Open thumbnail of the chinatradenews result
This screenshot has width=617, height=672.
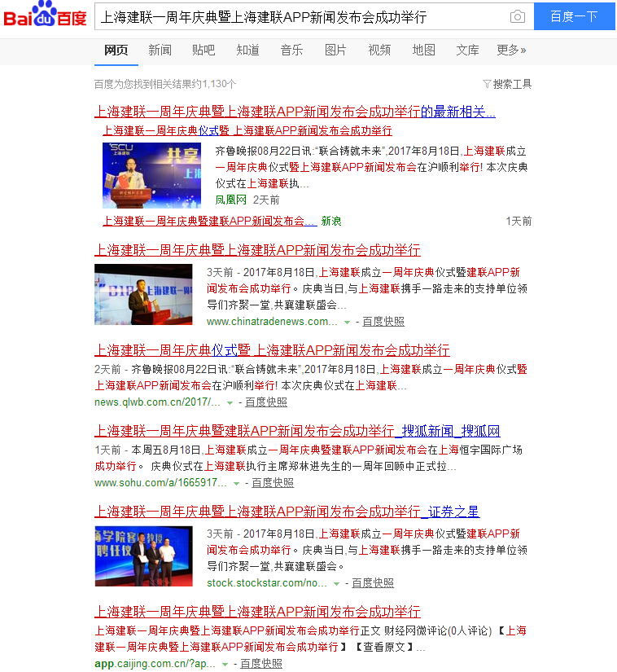click(143, 294)
